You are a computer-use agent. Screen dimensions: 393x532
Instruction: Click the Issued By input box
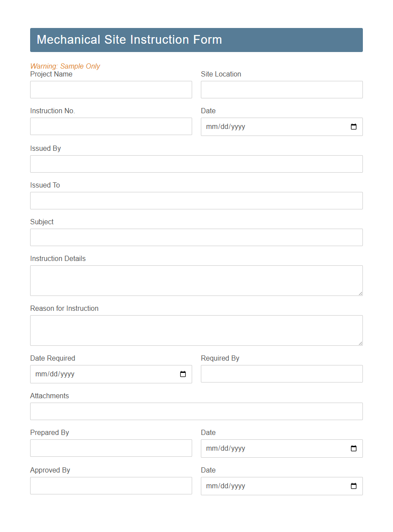coord(196,164)
